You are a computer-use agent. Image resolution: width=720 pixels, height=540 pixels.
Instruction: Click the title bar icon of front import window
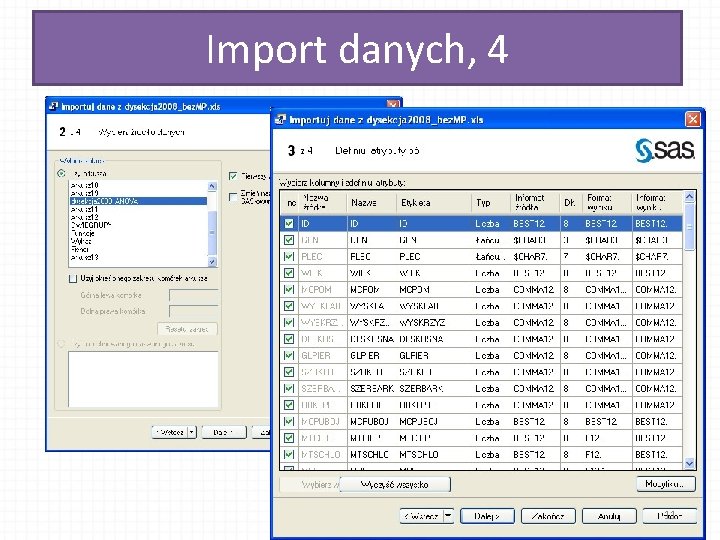pyautogui.click(x=280, y=120)
